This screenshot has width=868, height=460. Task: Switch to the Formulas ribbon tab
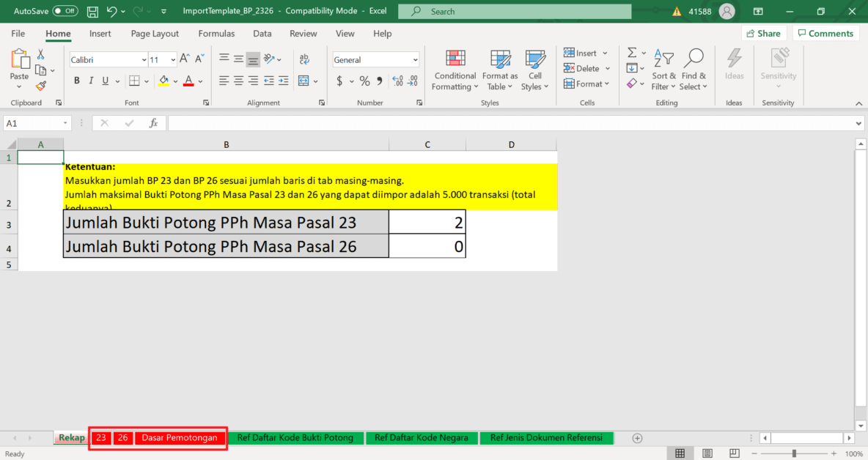click(x=216, y=34)
